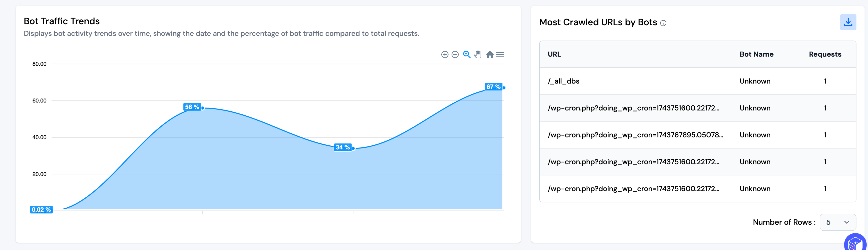Click the 56 % data point label
868x250 pixels.
click(x=192, y=107)
